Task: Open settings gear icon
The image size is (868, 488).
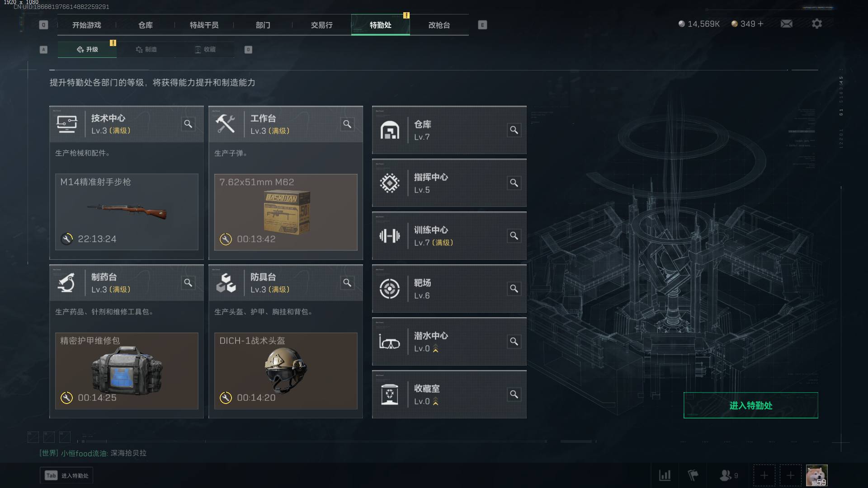Action: coord(816,23)
